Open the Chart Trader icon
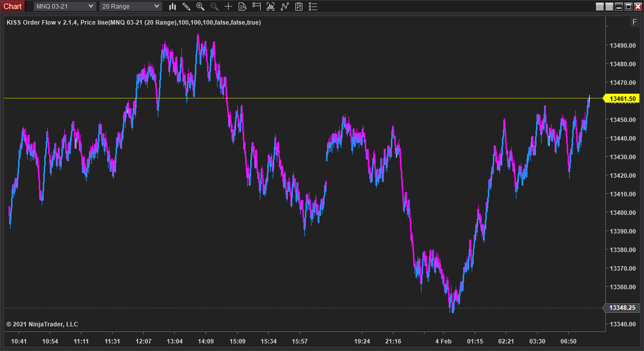 pos(256,6)
